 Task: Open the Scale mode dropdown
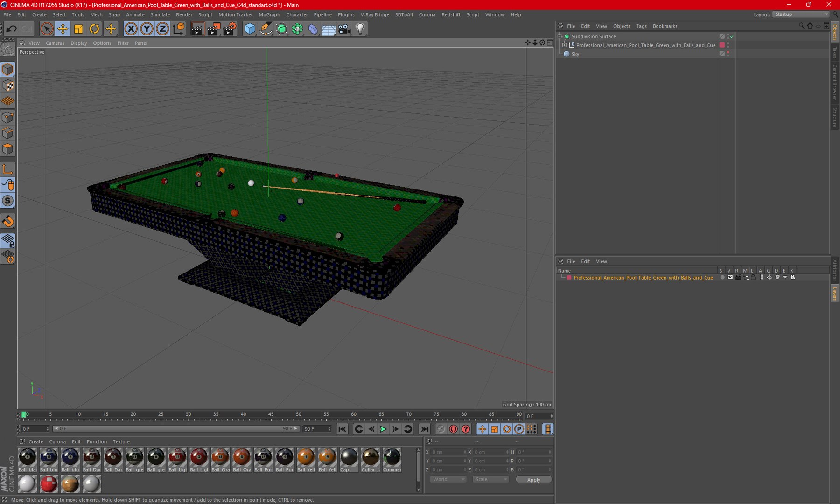coord(490,480)
